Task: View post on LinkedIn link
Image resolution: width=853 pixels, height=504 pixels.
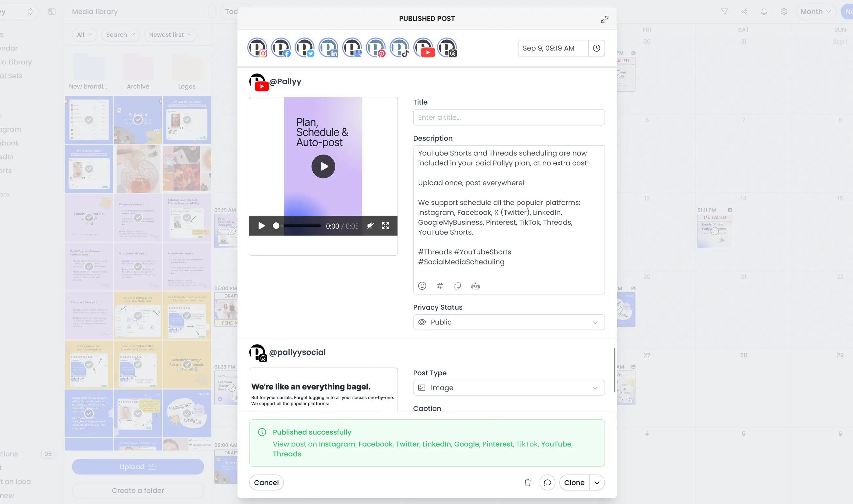Action: click(437, 444)
